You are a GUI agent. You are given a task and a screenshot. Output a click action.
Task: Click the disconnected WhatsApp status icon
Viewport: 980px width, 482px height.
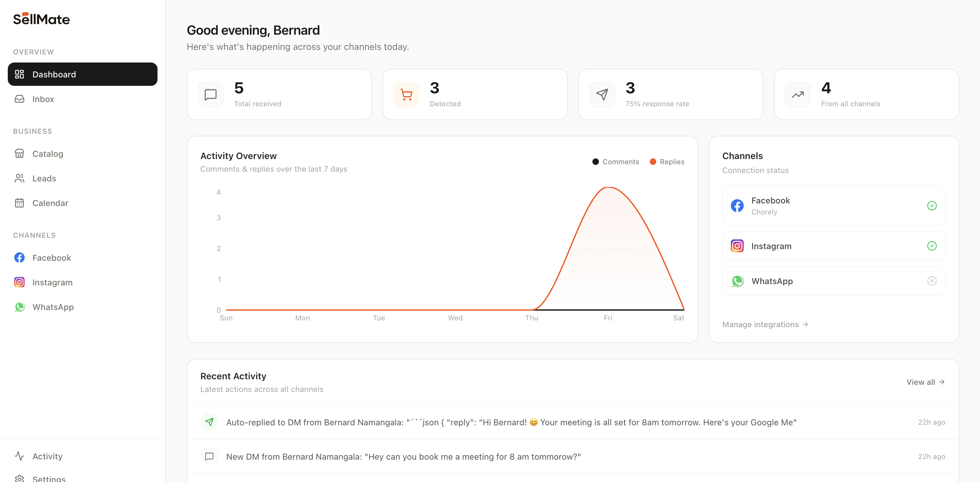tap(932, 281)
